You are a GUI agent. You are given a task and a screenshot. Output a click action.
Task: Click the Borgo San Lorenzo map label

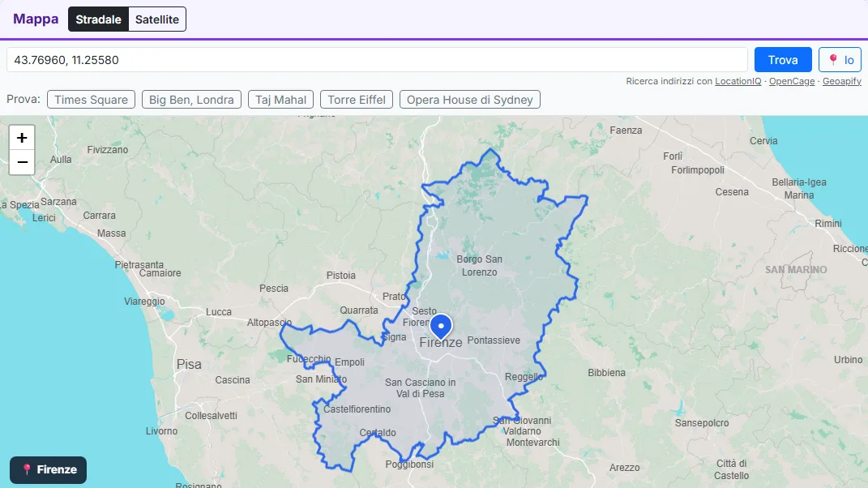pos(480,265)
